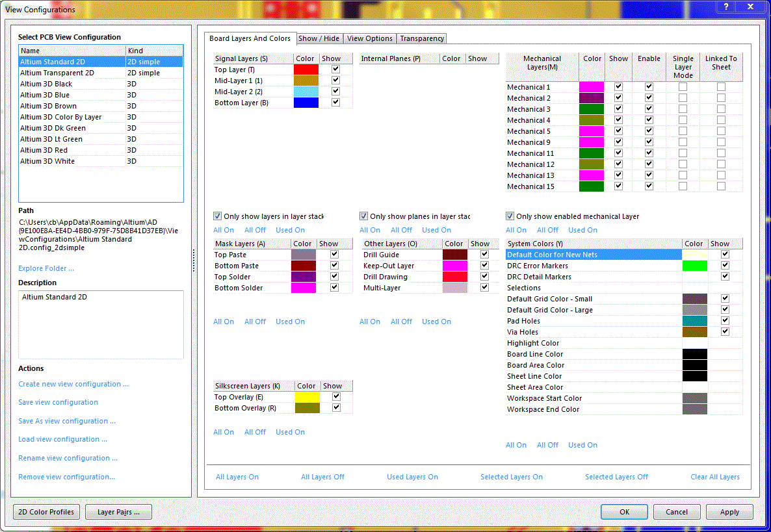Click the Kind column header

point(155,51)
